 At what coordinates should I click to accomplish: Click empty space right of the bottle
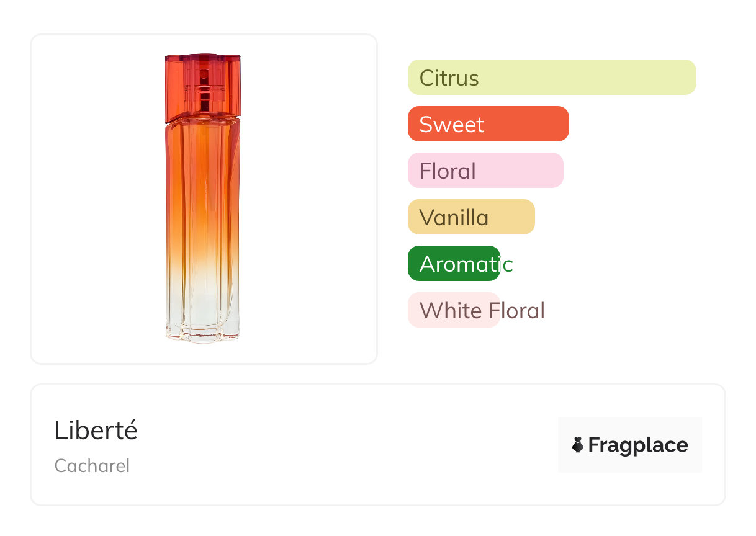click(x=310, y=199)
